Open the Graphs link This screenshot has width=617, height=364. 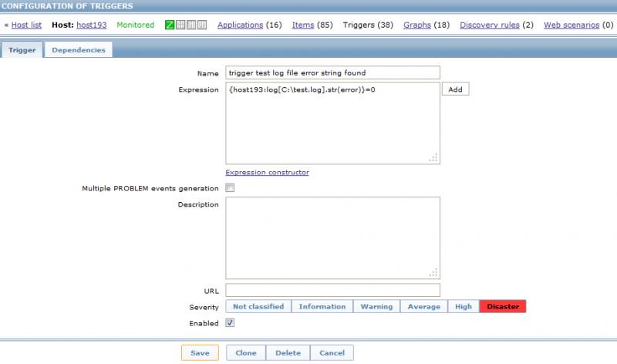417,25
